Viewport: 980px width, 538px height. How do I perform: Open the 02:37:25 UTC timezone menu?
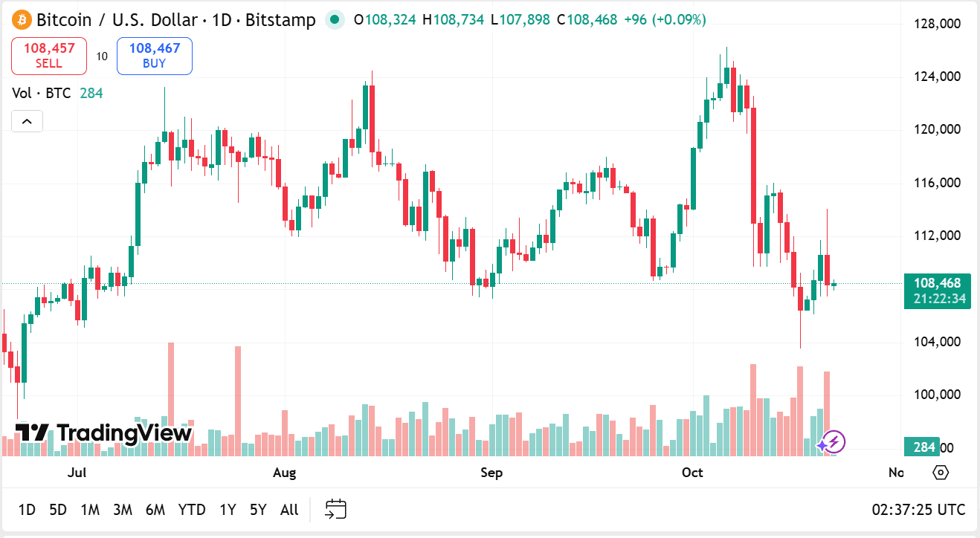(x=918, y=510)
